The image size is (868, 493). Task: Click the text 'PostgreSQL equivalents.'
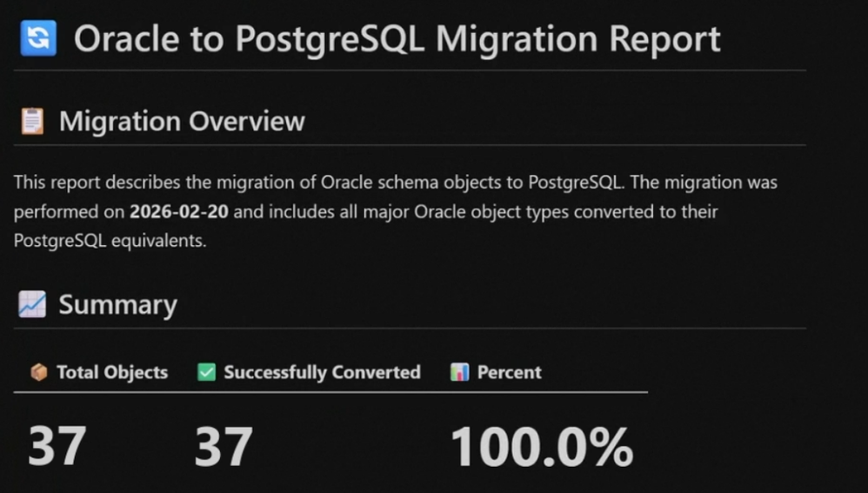[x=110, y=241]
